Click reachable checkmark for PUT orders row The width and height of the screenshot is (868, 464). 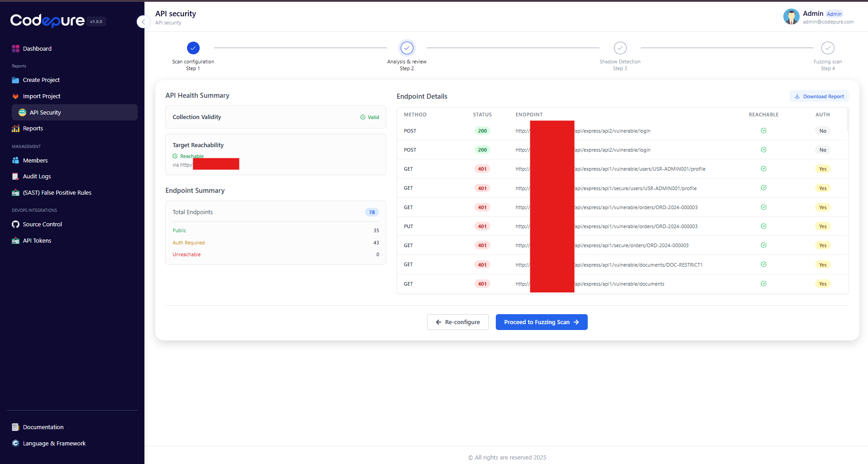(763, 226)
